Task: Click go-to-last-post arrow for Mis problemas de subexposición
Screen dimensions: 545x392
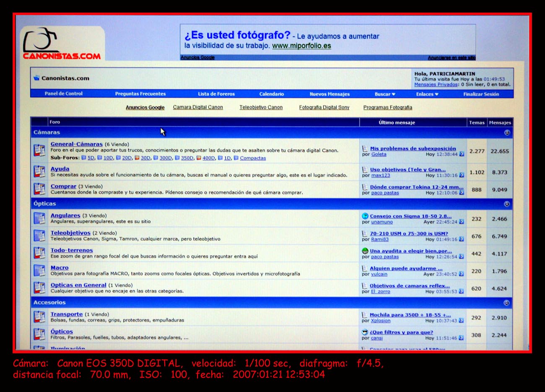Action: [462, 154]
